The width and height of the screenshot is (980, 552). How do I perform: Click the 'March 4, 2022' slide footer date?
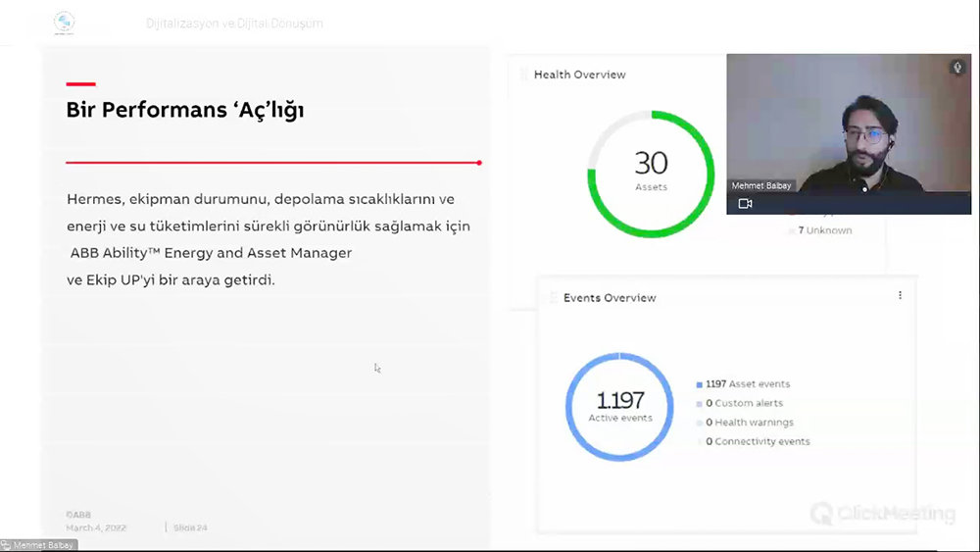96,527
